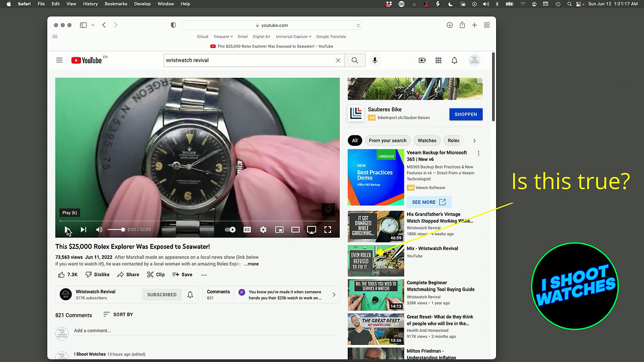
Task: Click the Safari address bar youtube.com
Action: [x=272, y=25]
